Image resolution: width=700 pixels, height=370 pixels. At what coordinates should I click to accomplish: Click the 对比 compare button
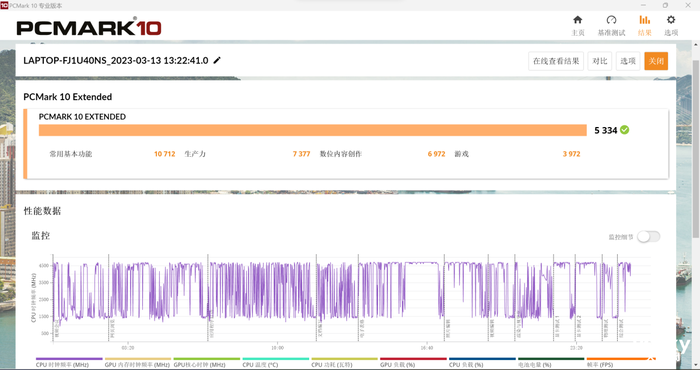click(x=600, y=61)
